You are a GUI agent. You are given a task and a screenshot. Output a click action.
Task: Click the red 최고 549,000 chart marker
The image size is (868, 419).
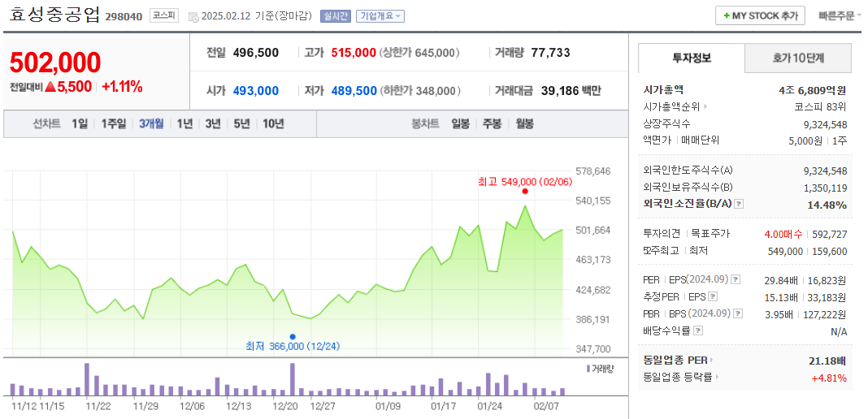click(525, 192)
